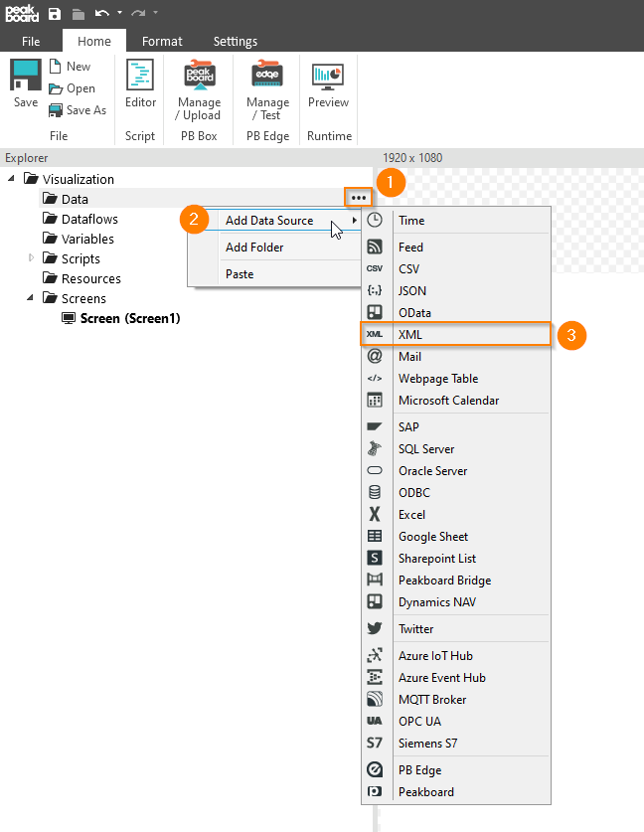Click the three-dots button next to Data

coord(359,198)
